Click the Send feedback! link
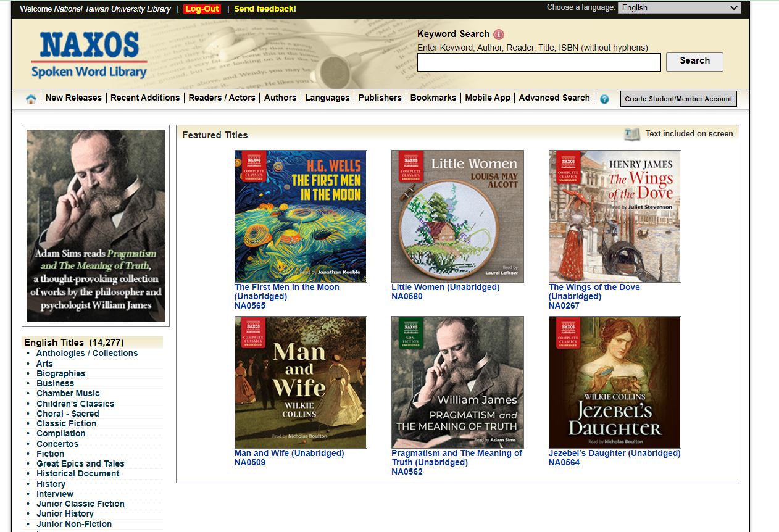The height and width of the screenshot is (532, 779). click(x=265, y=9)
